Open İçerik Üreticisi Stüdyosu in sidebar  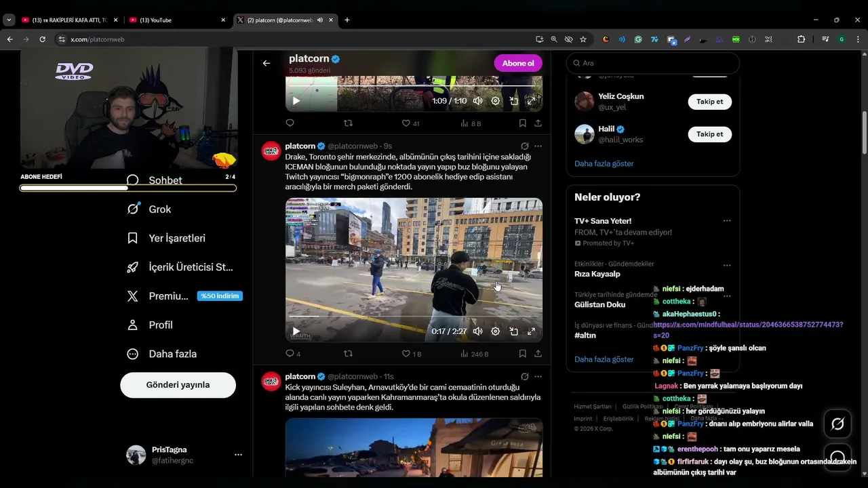click(x=180, y=267)
